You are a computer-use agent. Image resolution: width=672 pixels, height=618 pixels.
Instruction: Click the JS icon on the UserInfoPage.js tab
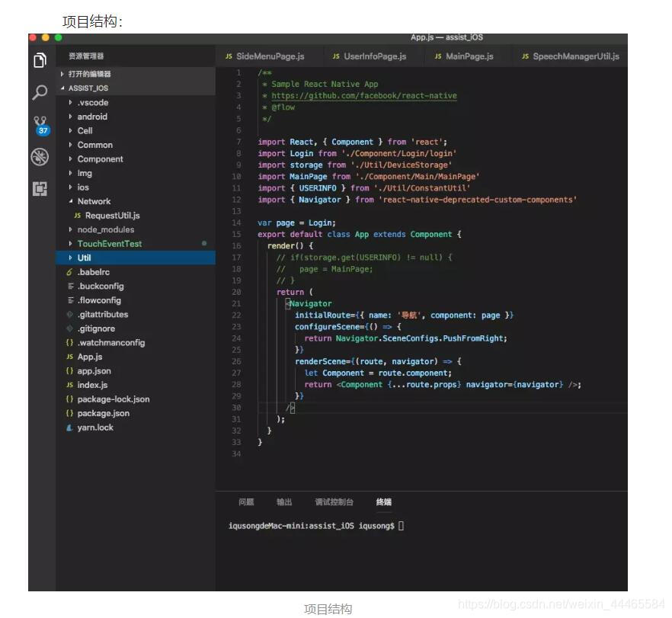click(336, 56)
